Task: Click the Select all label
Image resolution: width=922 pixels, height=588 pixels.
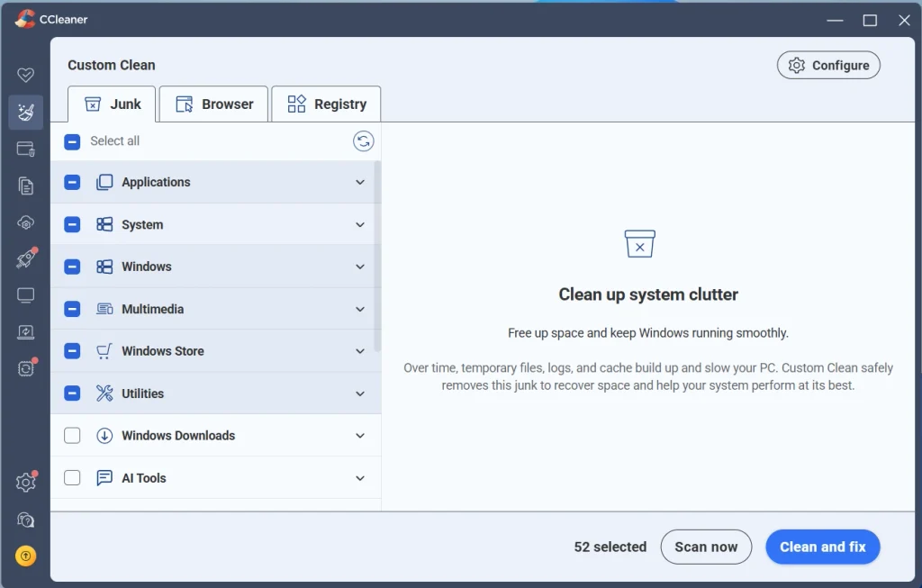Action: tap(114, 141)
